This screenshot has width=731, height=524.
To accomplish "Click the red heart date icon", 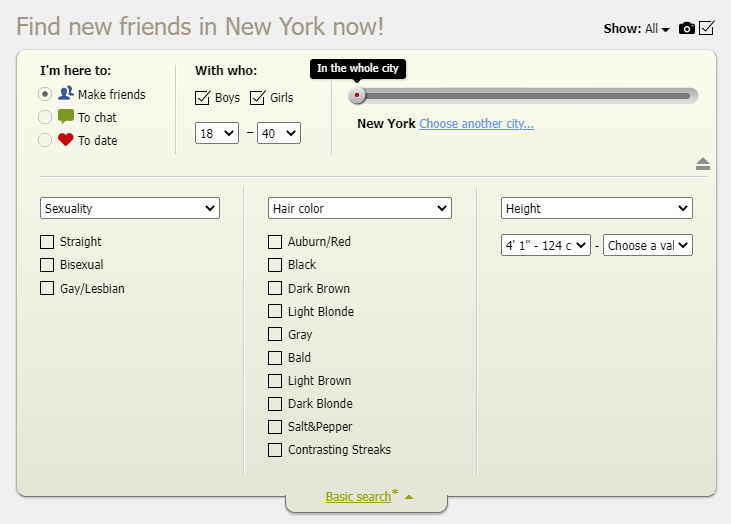I will coord(66,140).
